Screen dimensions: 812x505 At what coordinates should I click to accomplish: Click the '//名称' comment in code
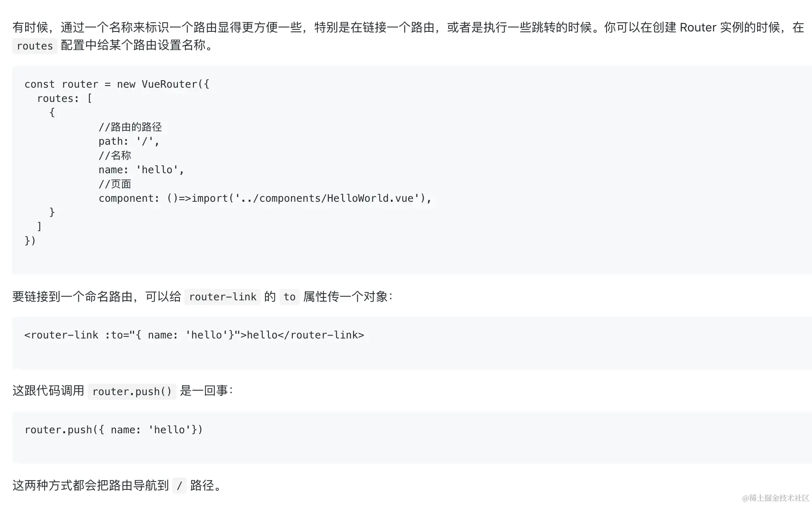(115, 156)
